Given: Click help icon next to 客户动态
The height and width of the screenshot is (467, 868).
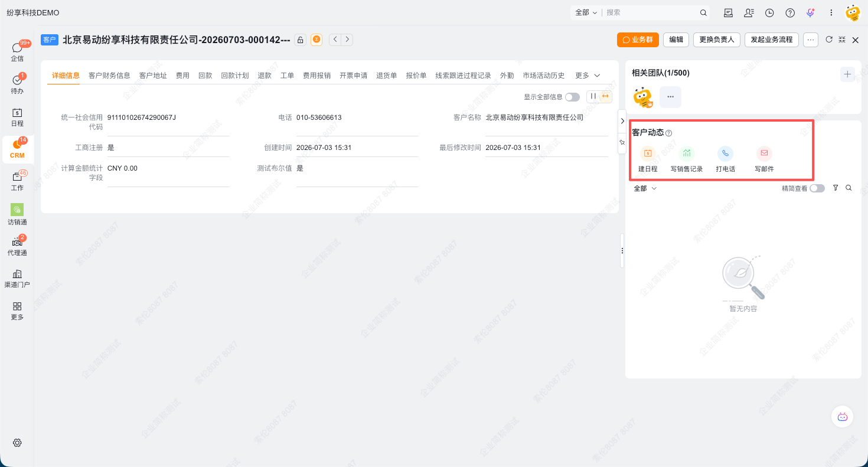Looking at the screenshot, I should pos(669,133).
